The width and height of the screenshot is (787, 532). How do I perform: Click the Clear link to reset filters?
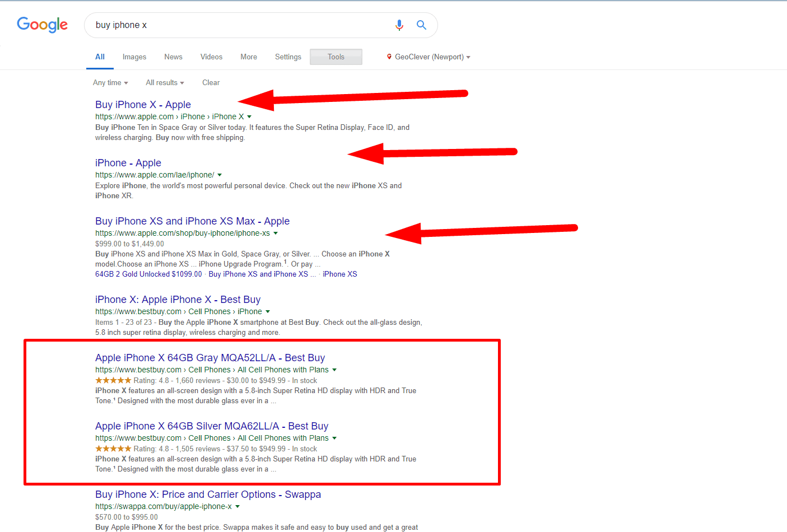[211, 82]
